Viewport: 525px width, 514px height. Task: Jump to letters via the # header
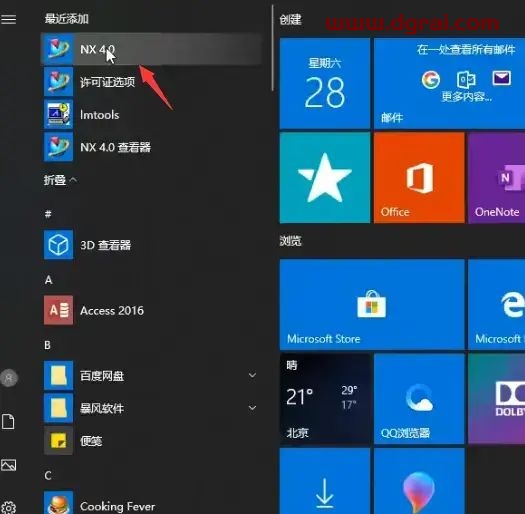48,214
